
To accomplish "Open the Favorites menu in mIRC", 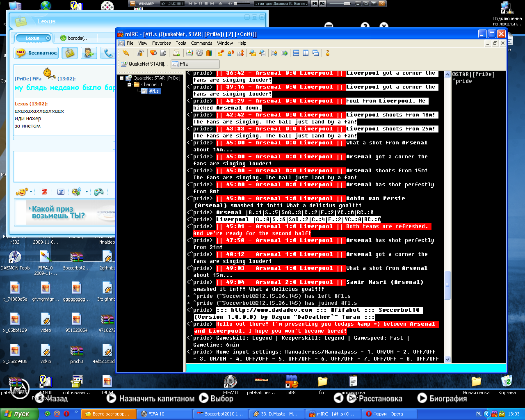I will (x=162, y=43).
